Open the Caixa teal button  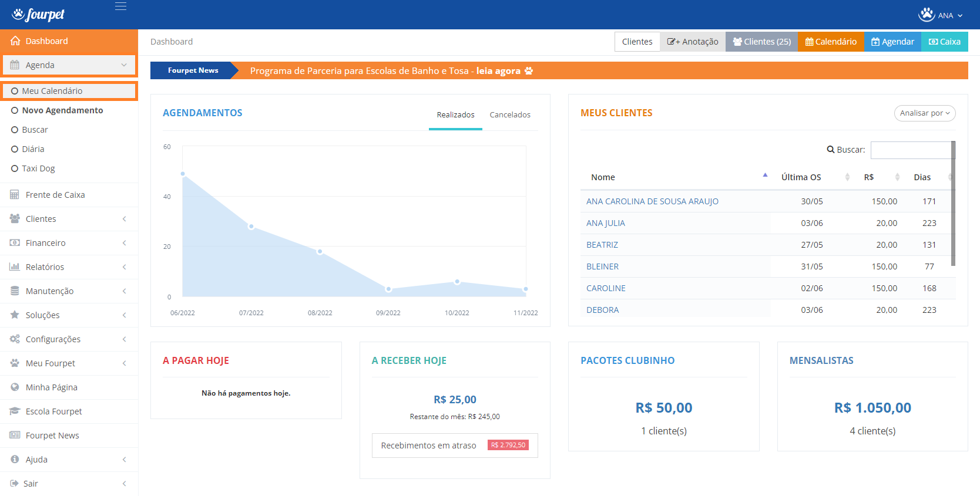click(x=944, y=42)
